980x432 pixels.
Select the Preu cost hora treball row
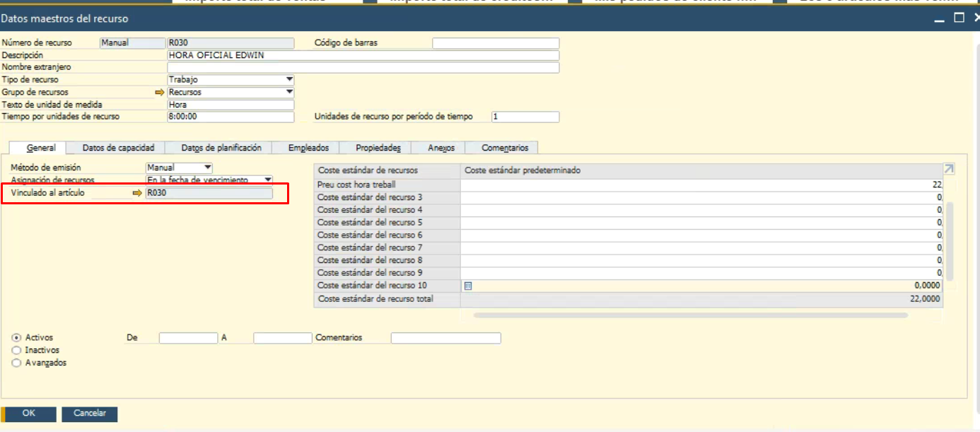[x=628, y=185]
